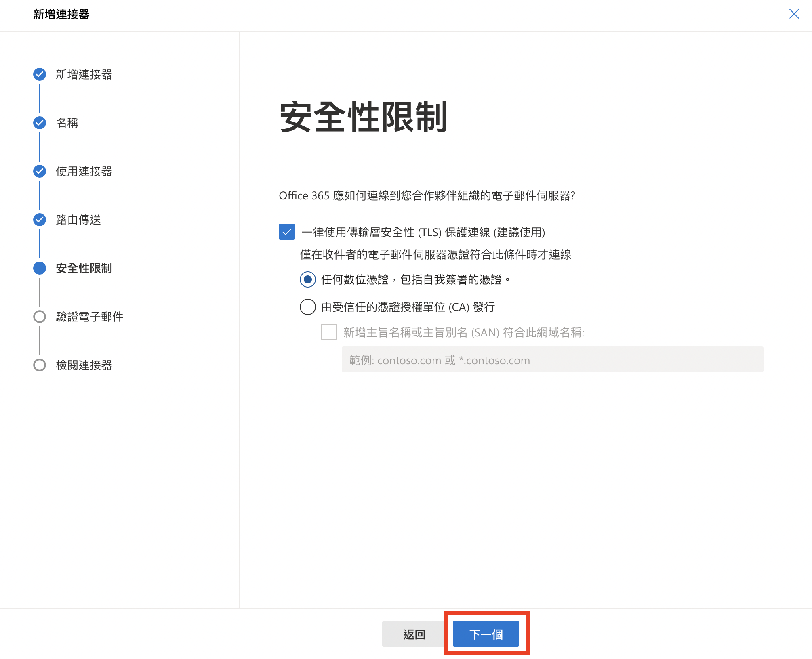Click the empty step circle for 驗證電子郵件
Screen dimensions: 812x659
point(40,317)
